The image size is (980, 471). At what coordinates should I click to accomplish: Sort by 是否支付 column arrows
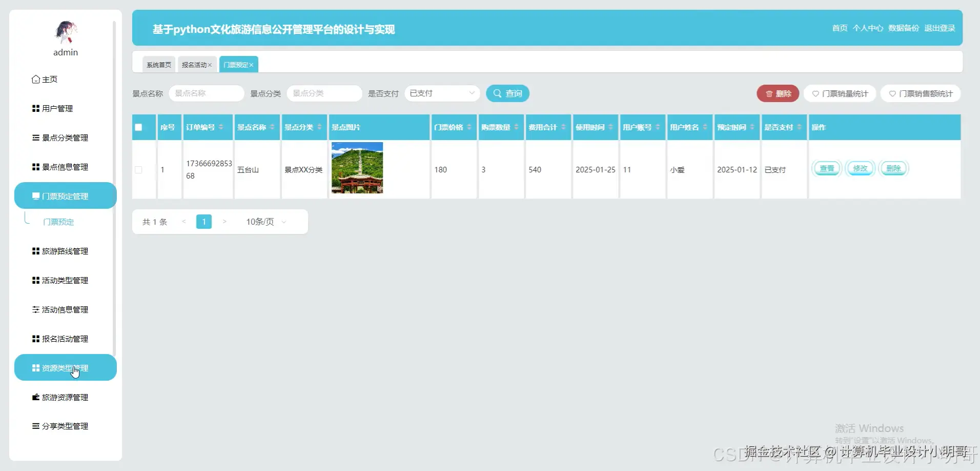tap(799, 127)
